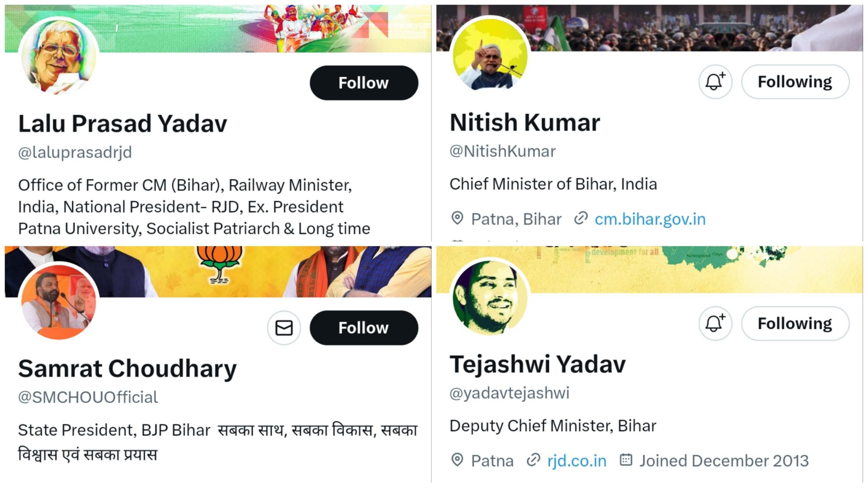Toggle Following button for Nitish Kumar

[795, 82]
